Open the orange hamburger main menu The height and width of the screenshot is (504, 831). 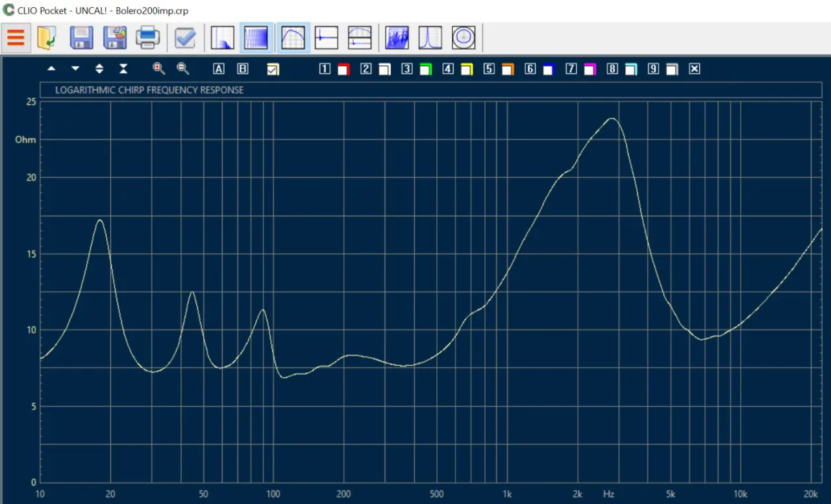[16, 38]
